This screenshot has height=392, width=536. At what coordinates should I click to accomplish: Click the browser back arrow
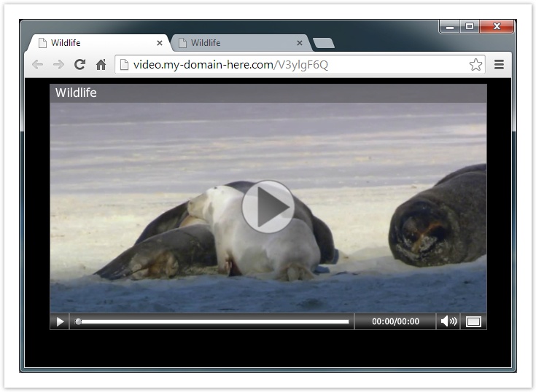pos(37,65)
